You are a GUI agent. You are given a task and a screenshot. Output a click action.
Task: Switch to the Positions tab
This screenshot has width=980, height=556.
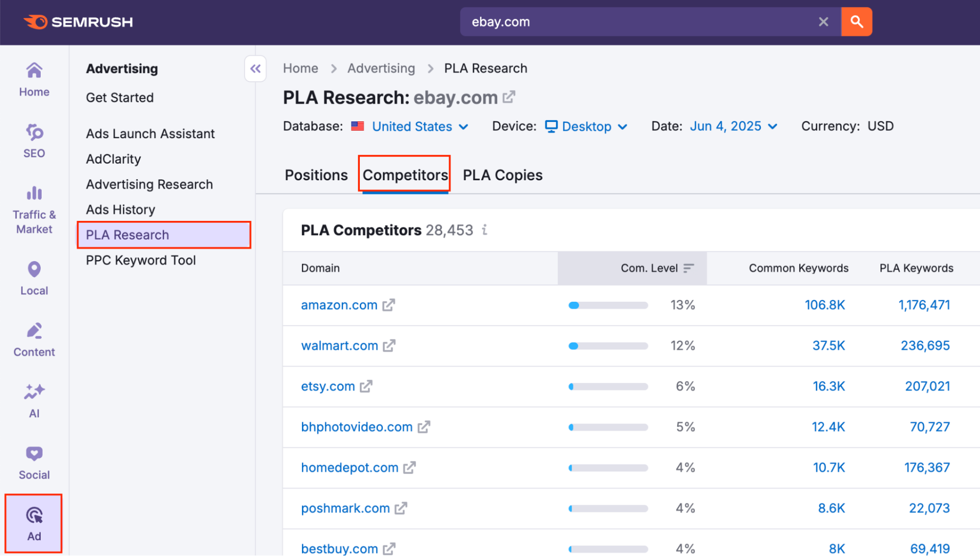[x=316, y=175]
